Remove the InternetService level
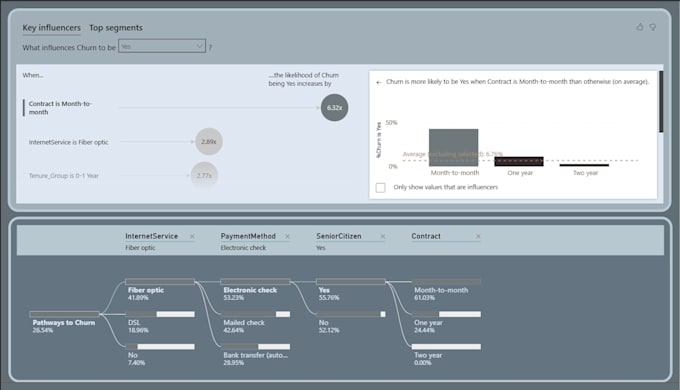 click(x=192, y=236)
